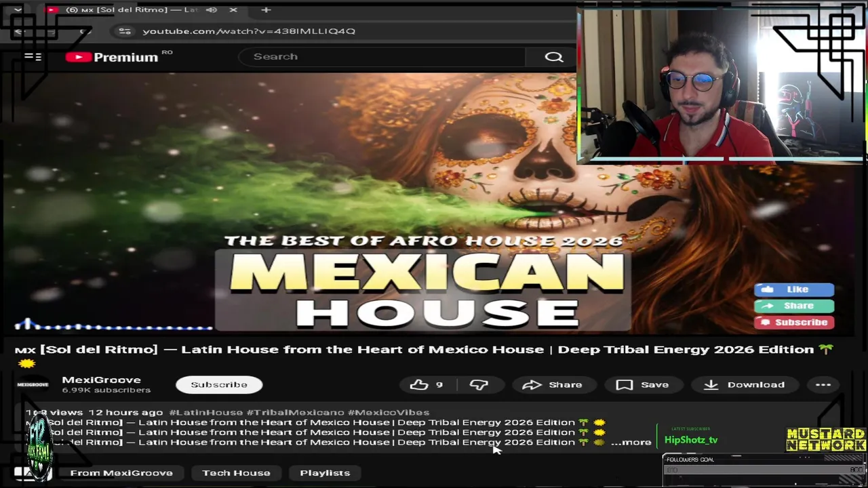Screen dimensions: 868x488
Task: Download the video for offline
Action: point(744,384)
